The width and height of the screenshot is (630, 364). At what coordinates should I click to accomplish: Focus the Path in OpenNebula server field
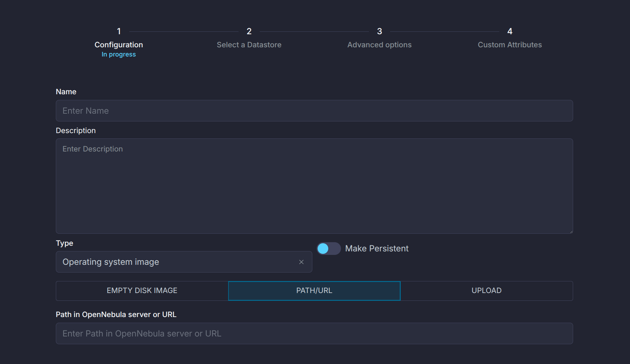pos(314,334)
